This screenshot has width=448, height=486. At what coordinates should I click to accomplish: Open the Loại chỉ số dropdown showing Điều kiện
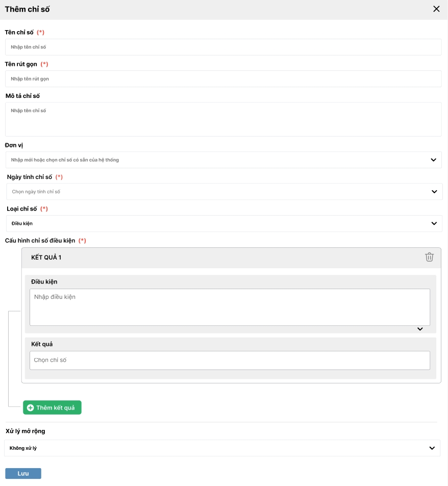pyautogui.click(x=214, y=223)
